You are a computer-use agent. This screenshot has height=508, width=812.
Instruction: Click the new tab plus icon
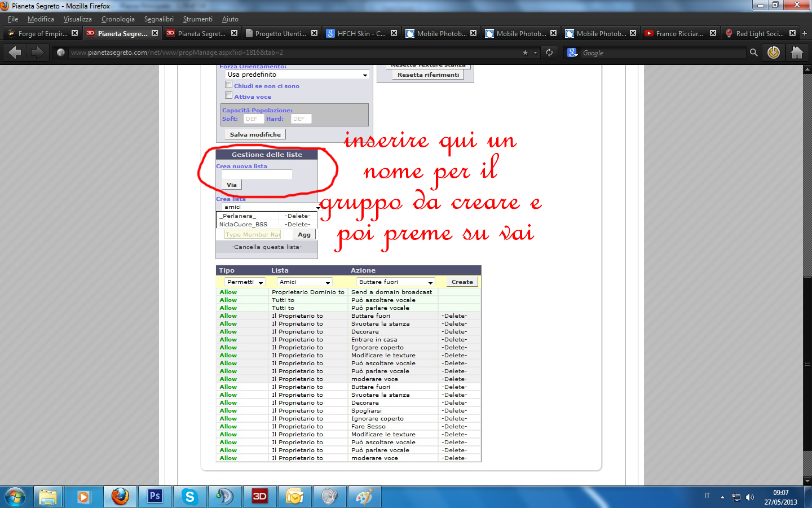click(x=805, y=33)
